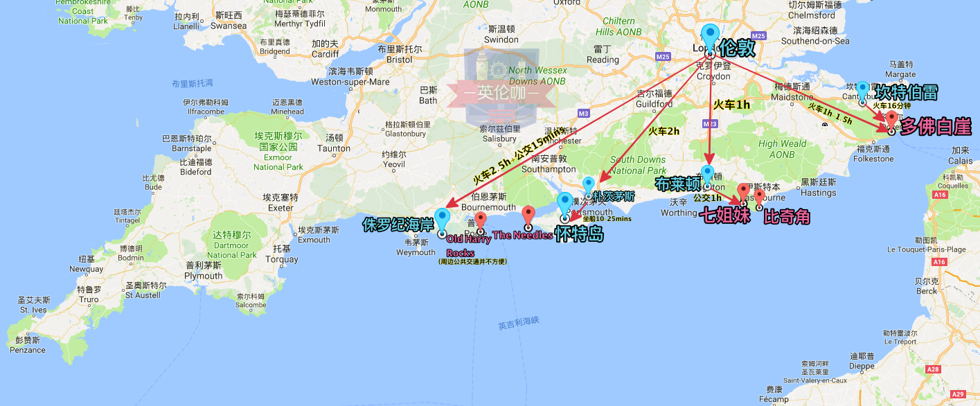Select the red Old Harry Rocks pin

coord(481,222)
